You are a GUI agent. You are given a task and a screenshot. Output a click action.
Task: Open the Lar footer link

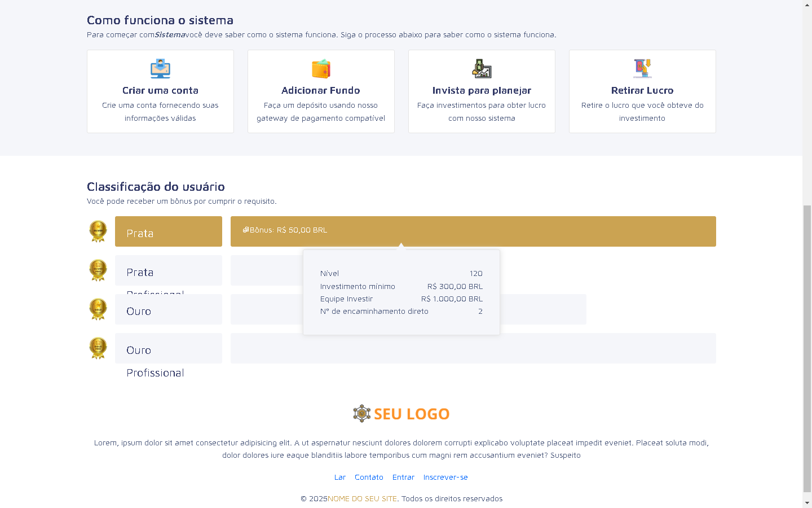(340, 478)
